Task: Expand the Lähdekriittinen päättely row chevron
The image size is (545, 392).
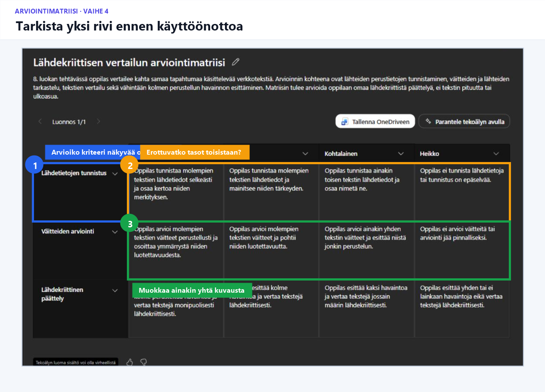Action: point(115,290)
